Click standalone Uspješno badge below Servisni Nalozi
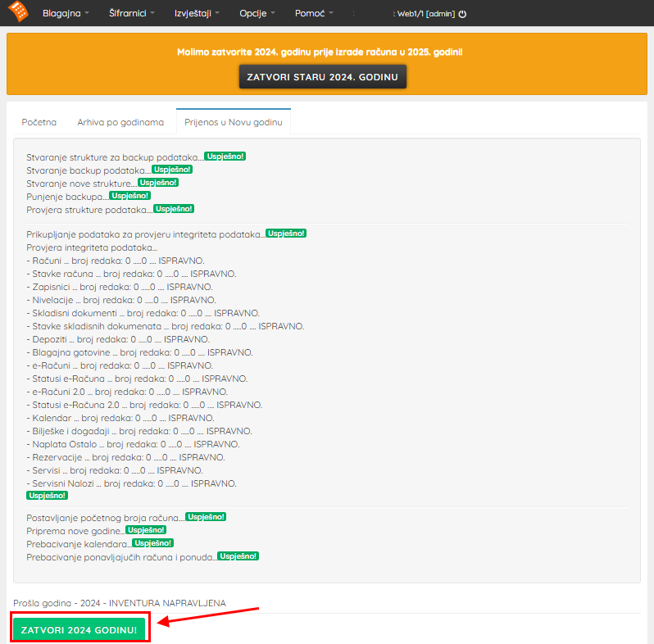 [48, 496]
